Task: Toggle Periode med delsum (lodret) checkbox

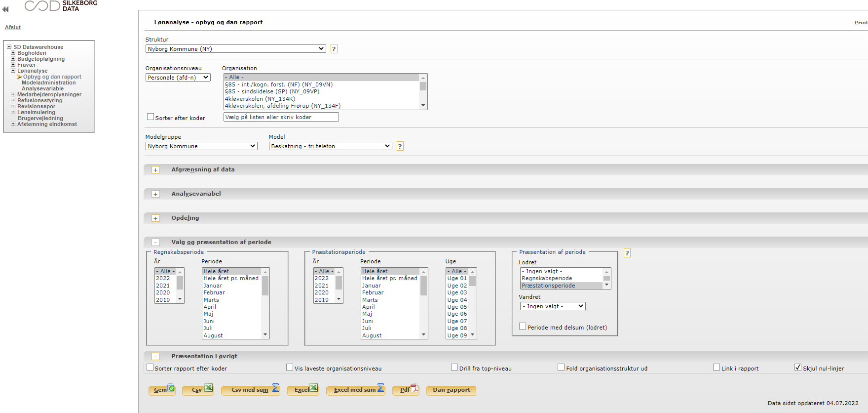Action: [523, 327]
